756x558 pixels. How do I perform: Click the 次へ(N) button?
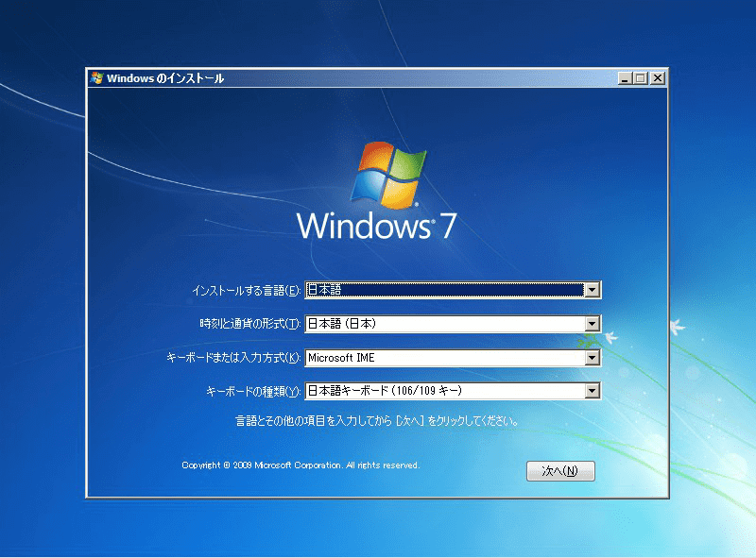click(560, 471)
